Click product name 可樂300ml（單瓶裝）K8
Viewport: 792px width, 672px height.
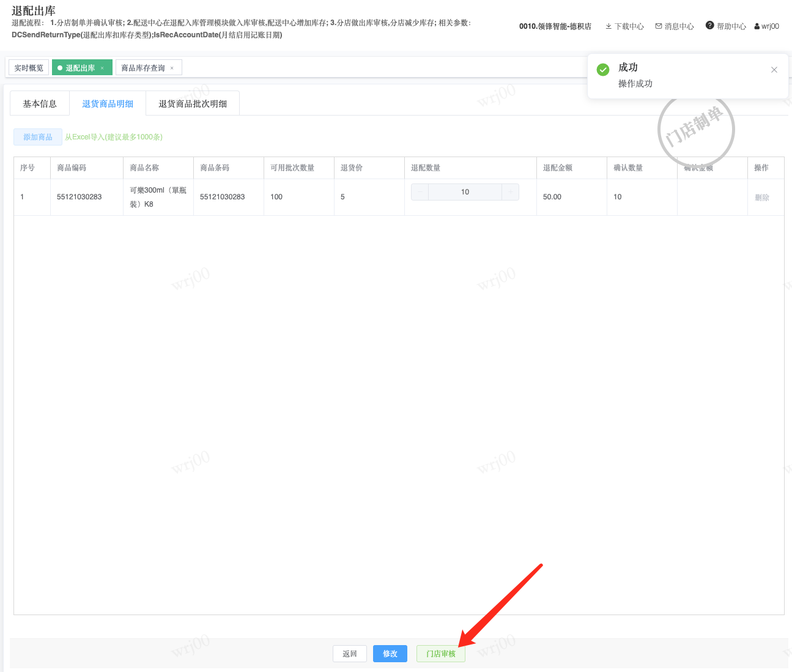(x=158, y=197)
